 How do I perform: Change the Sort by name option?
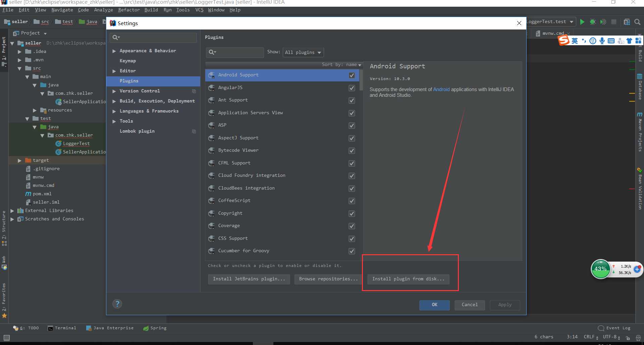(341, 65)
